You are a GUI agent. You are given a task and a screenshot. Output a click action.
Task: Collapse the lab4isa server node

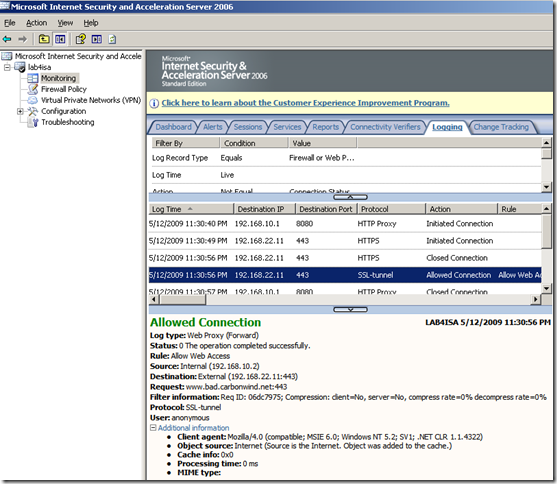click(7, 67)
